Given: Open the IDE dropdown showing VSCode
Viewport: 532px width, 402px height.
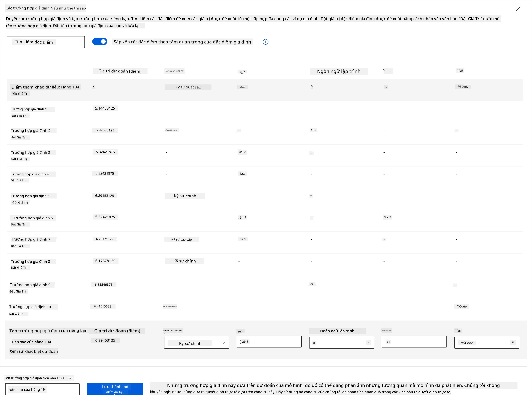Looking at the screenshot, I should pyautogui.click(x=487, y=343).
